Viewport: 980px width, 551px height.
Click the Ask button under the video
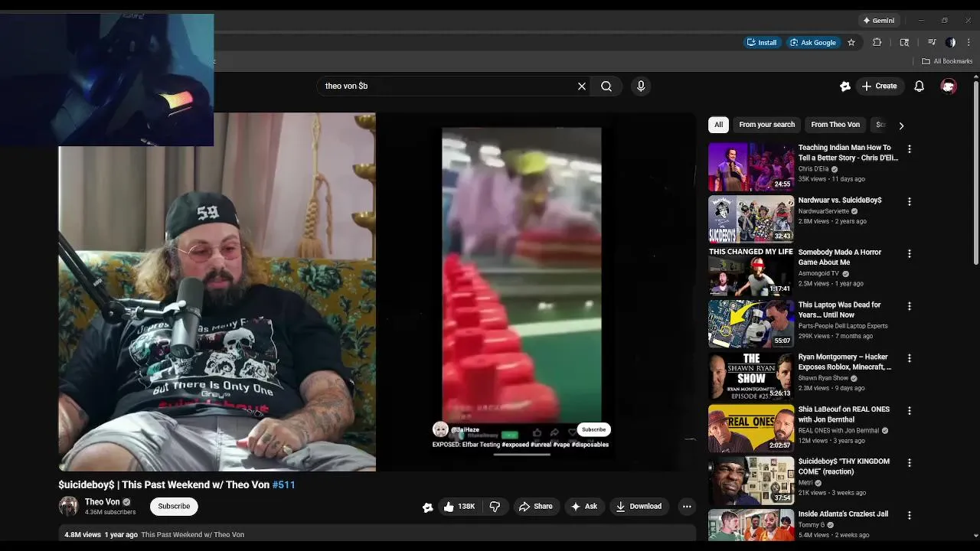[584, 507]
